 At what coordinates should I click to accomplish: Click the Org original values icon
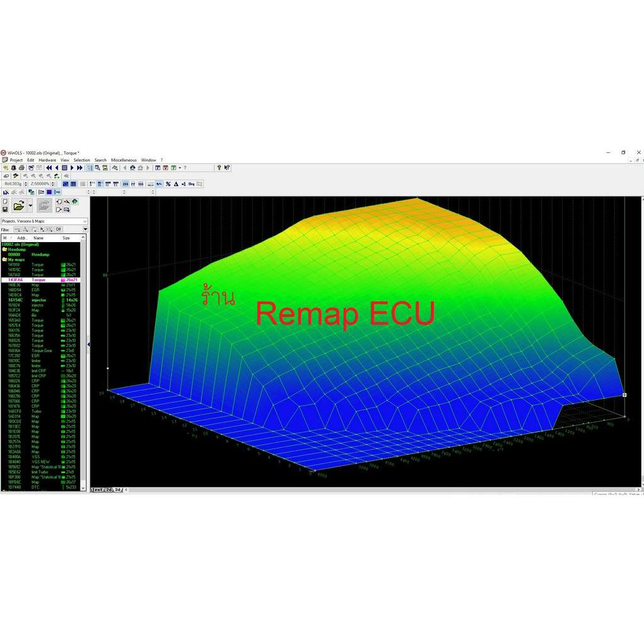click(191, 184)
